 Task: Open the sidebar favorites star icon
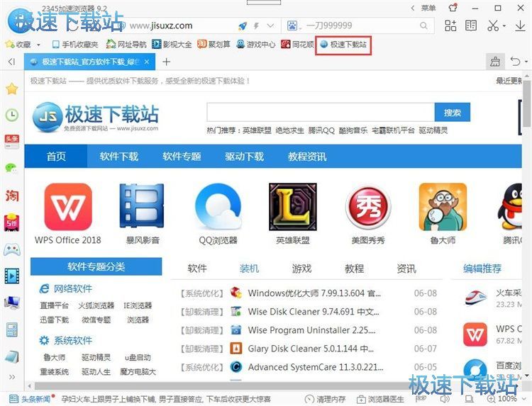(x=12, y=89)
